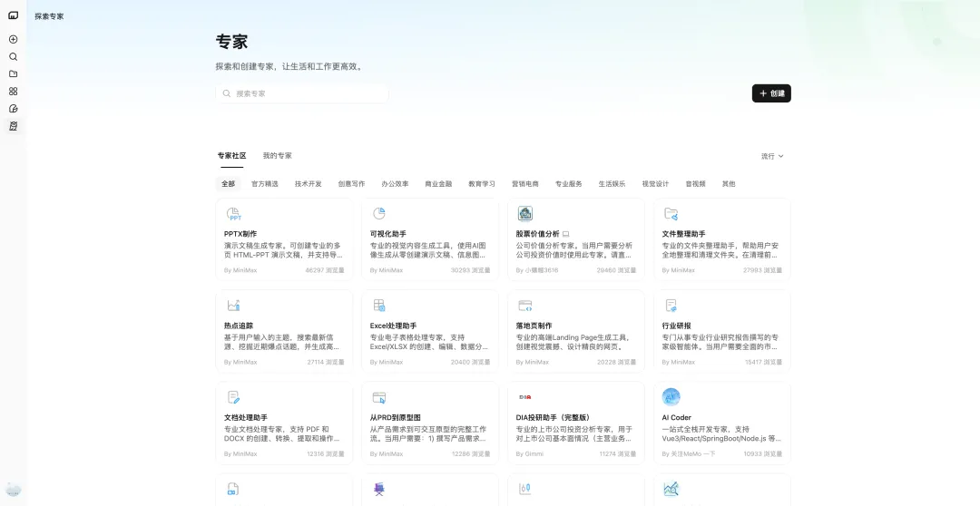Screen dimensions: 980x506
Task: Select the 商业金融 category filter
Action: [438, 184]
